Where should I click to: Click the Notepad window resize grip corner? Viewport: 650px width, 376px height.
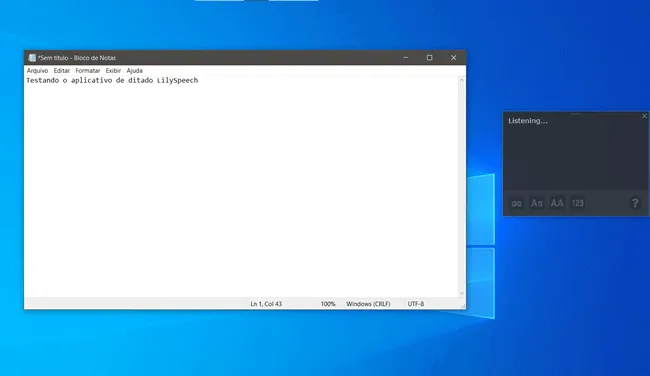coord(463,306)
